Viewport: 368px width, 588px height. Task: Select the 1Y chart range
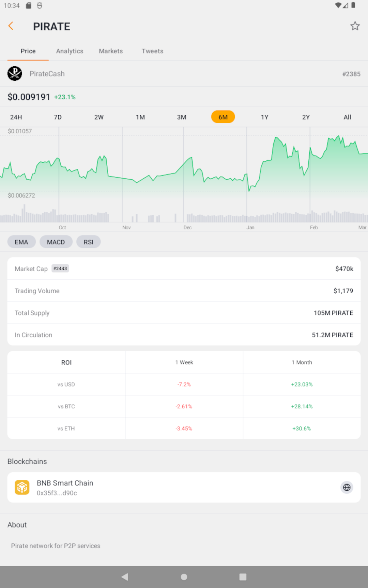264,117
